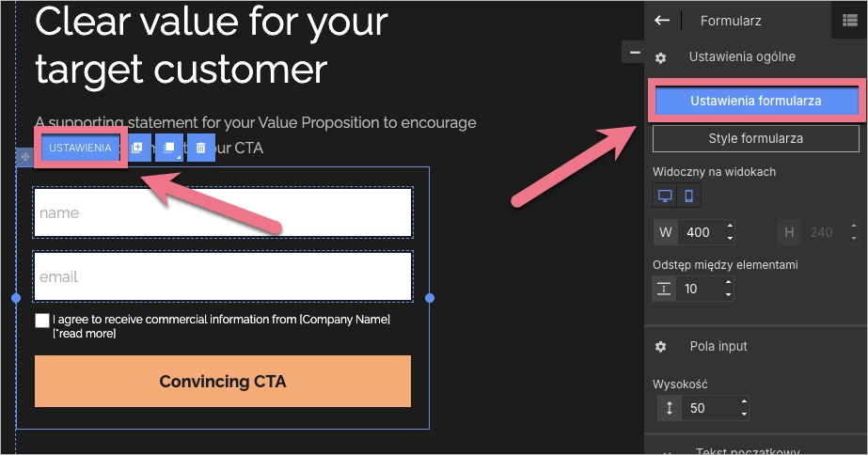Click the gear icon next to Ustawienia ogólne
Viewport: 868px width, 455px height.
[660, 57]
